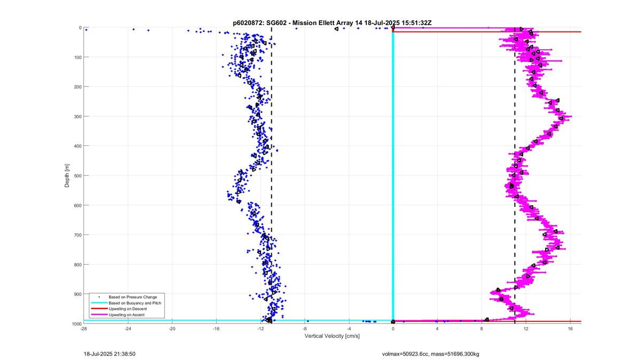This screenshot has width=642, height=364.
Task: Click the red line sample in the legend
Action: pos(98,309)
